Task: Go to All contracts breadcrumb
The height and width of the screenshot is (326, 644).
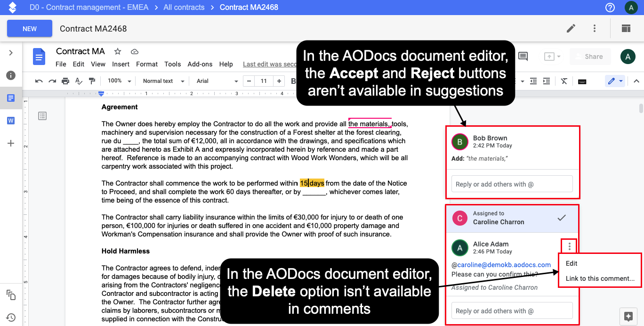Action: pos(184,7)
